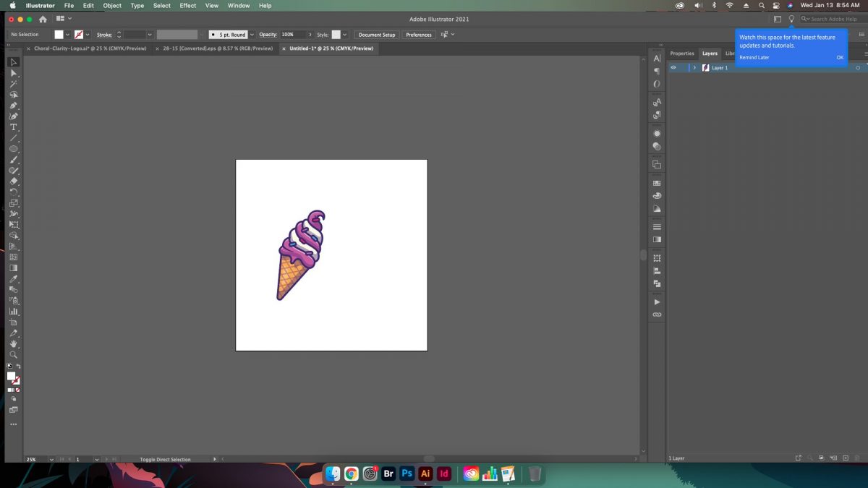
Task: Choose the Hand tool in toolbar
Action: coord(13,343)
